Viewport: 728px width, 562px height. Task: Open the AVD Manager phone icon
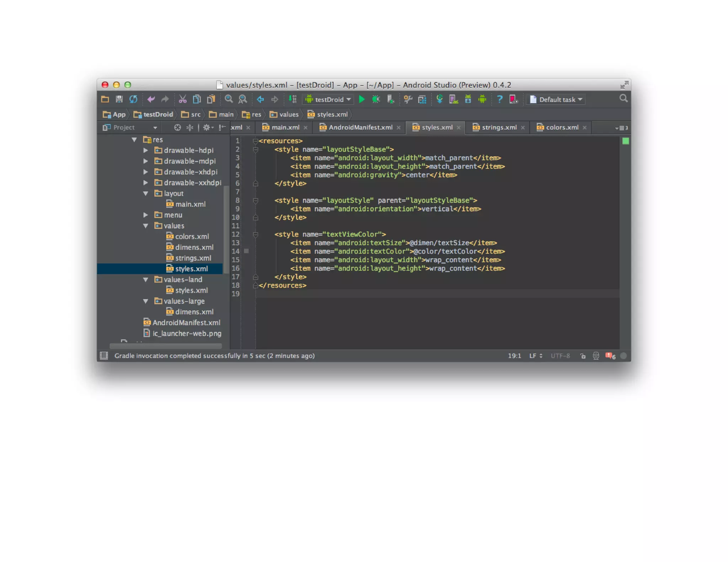[453, 99]
